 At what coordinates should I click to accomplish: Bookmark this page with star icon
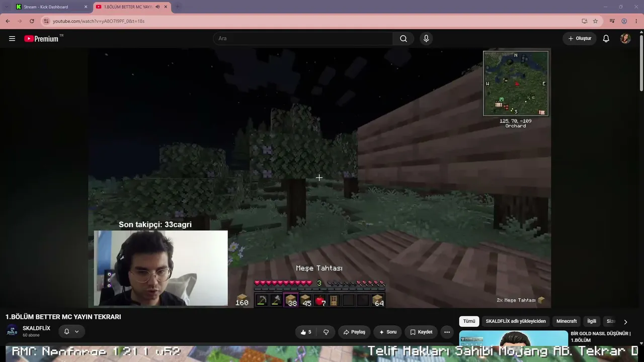595,21
